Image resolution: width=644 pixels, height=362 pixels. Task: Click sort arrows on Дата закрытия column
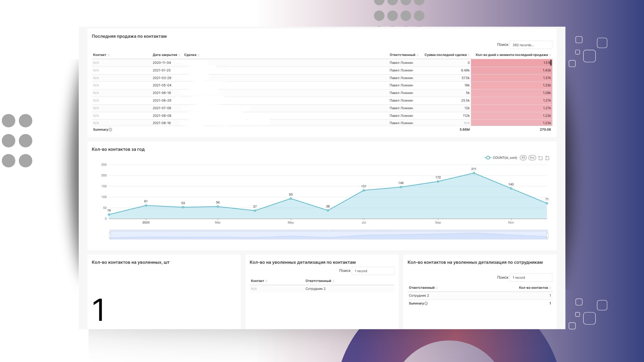(x=179, y=55)
